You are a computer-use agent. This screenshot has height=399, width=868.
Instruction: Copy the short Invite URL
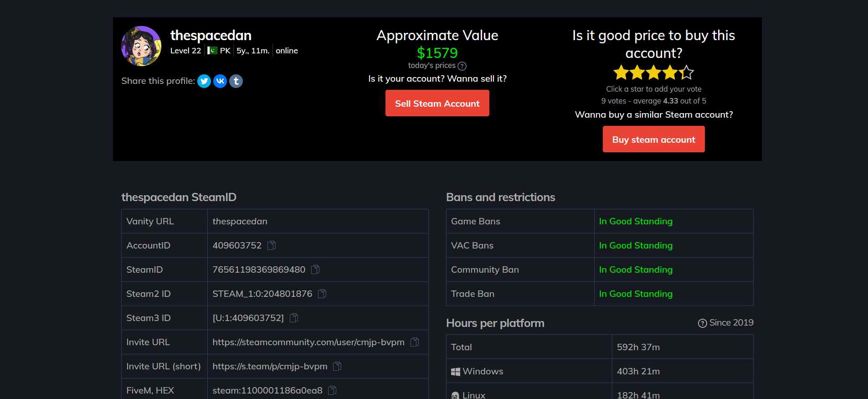[337, 366]
